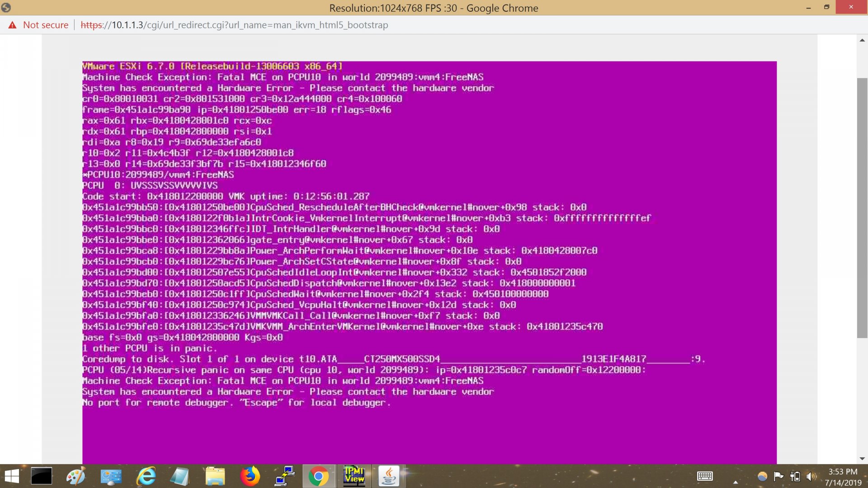Click the 'VMware ESXi 6.7.0' header line
The image size is (868, 488).
point(212,66)
